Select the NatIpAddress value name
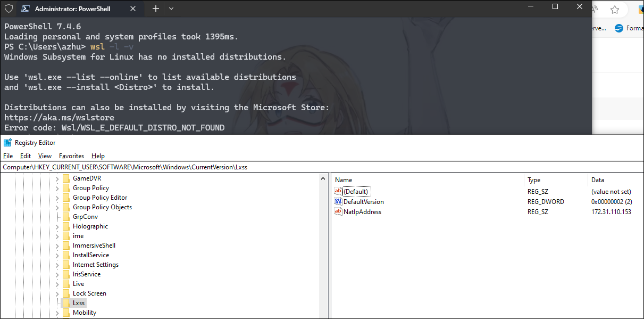Viewport: 644px width, 319px height. pos(362,212)
